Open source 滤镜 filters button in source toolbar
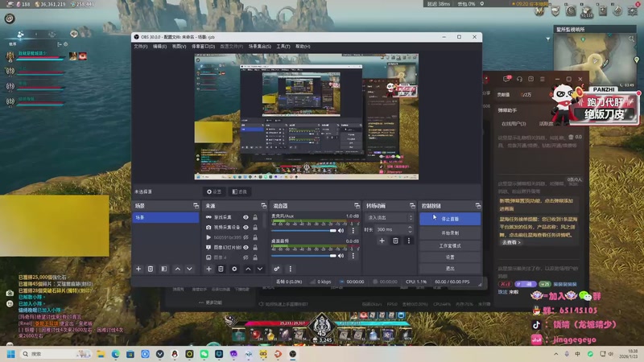The height and width of the screenshot is (362, 644). pyautogui.click(x=239, y=191)
